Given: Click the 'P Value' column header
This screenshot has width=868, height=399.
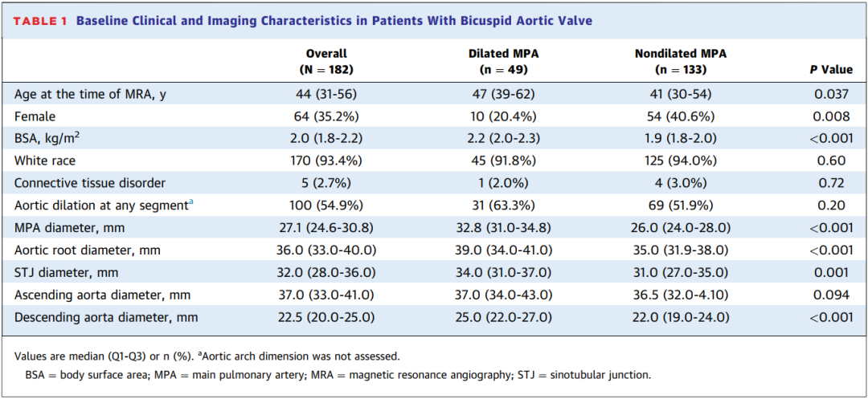Looking at the screenshot, I should pos(831,70).
